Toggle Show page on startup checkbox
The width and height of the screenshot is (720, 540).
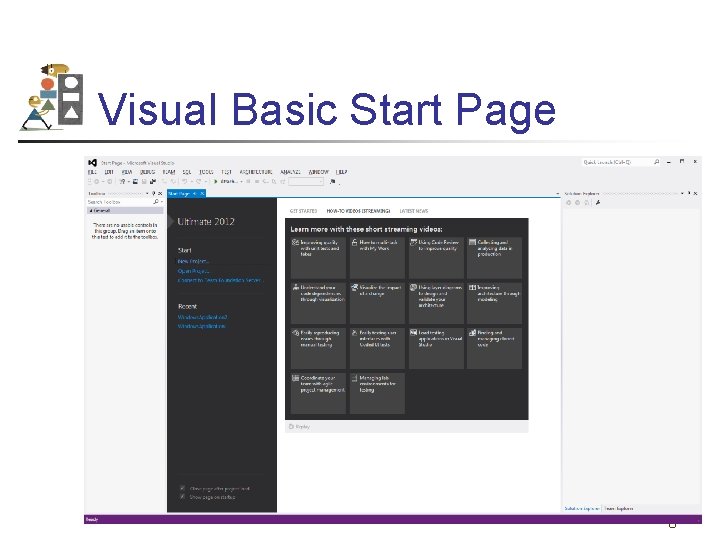tap(183, 497)
